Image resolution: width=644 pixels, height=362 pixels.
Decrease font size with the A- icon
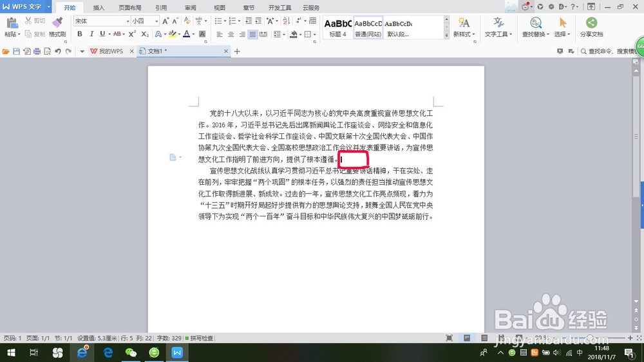coord(175,21)
